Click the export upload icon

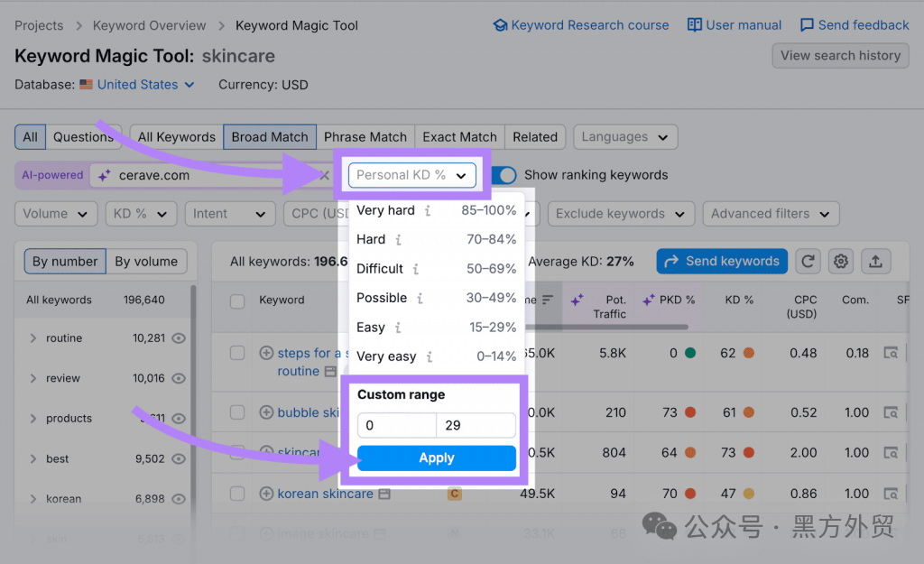875,261
